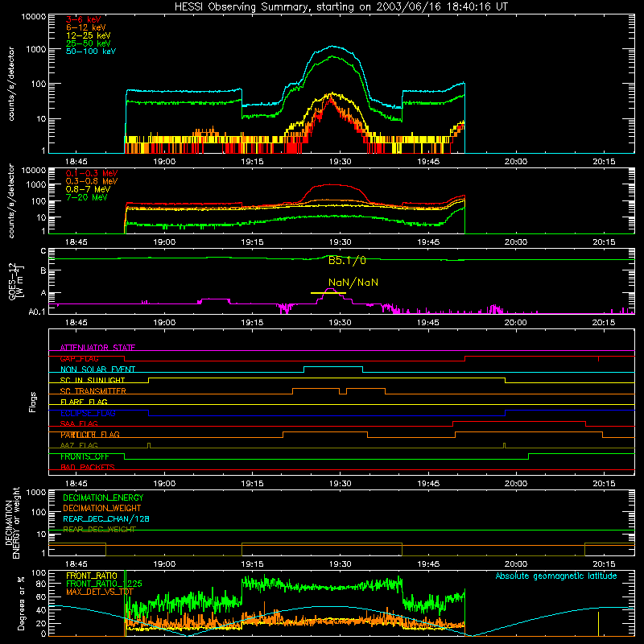Viewport: 644px width, 644px height.
Task: Select the SC_IN_SUNLIGHT flag label
Action: click(93, 380)
